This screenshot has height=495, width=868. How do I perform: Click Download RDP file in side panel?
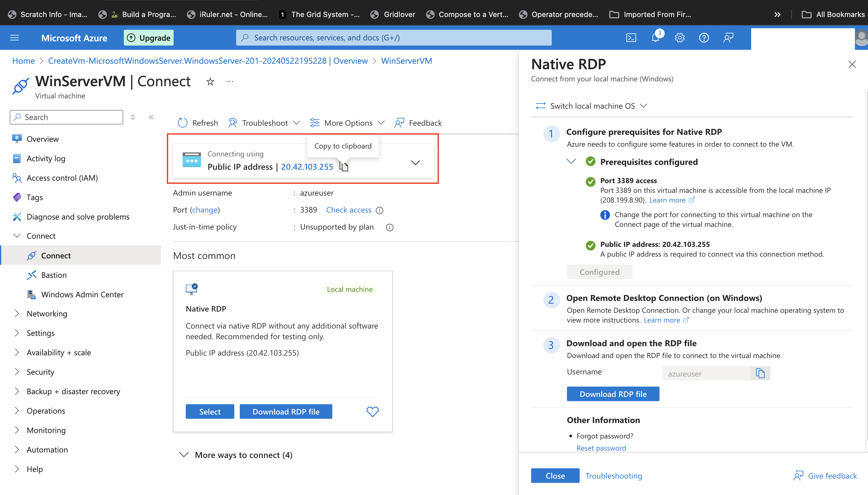click(612, 394)
